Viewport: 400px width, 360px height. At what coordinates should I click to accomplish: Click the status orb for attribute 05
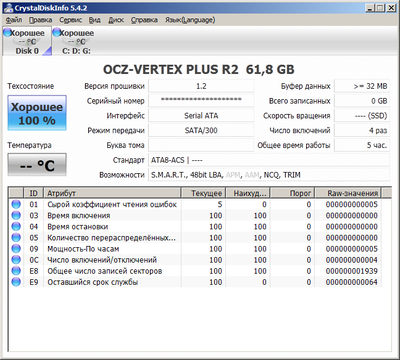point(16,238)
